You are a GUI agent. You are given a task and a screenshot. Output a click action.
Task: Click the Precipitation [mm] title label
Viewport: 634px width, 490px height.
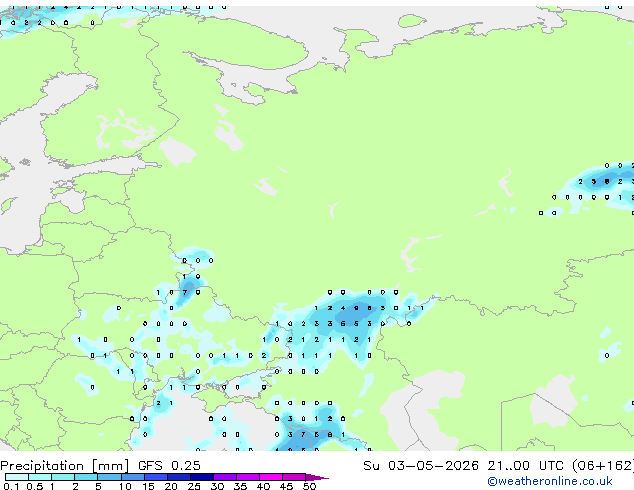click(x=65, y=466)
